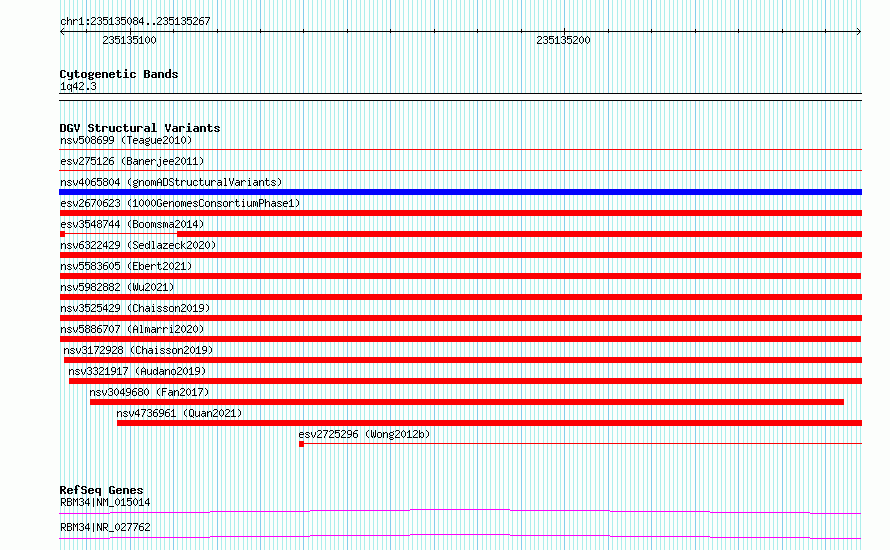Image resolution: width=890 pixels, height=550 pixels.
Task: Click the 235135200 ruler coordinate
Action: 563,40
